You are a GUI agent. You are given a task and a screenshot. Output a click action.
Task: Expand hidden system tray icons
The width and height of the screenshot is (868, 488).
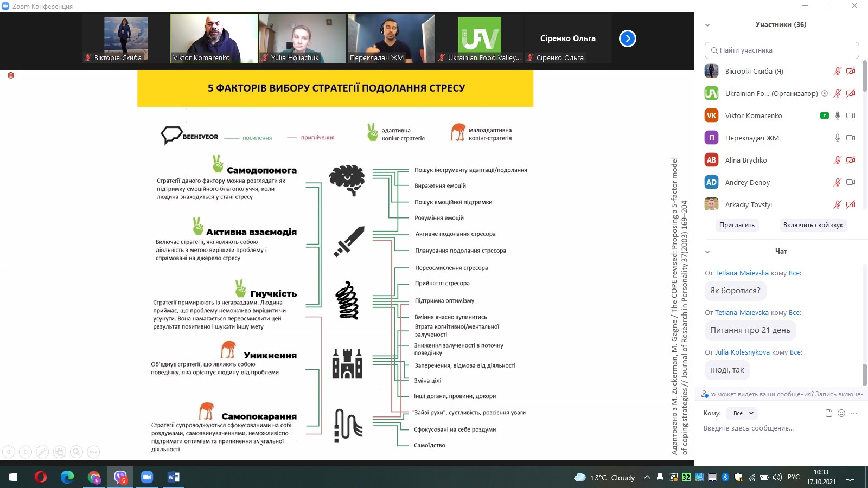tap(647, 477)
